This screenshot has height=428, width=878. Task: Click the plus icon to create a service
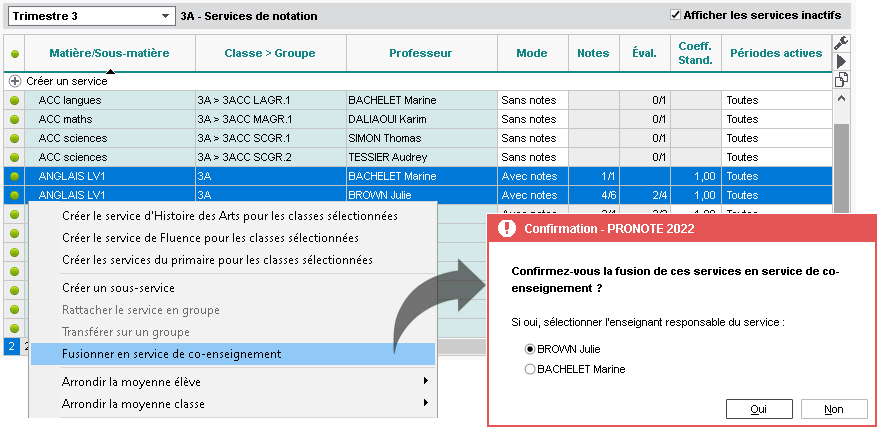point(15,81)
